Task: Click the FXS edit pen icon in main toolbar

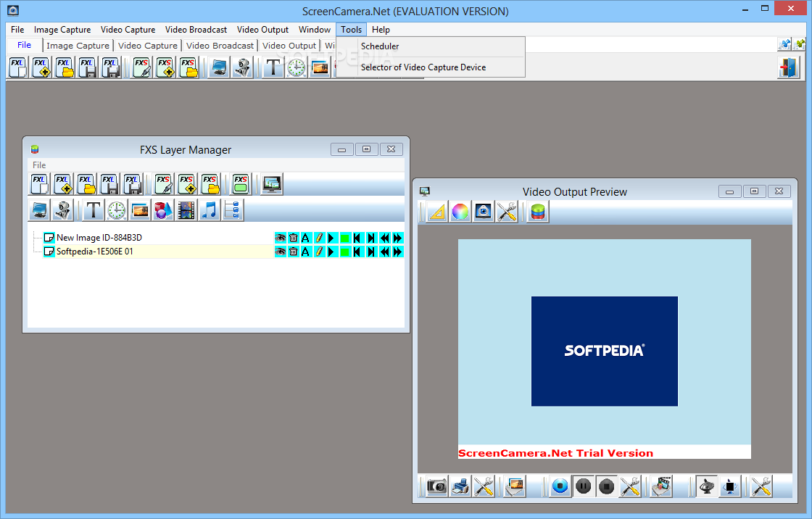Action: coord(142,67)
